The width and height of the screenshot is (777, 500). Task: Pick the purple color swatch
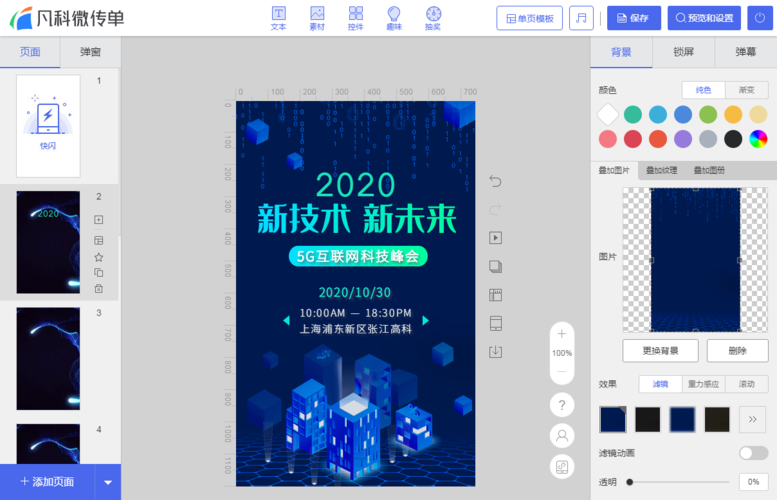(x=683, y=139)
